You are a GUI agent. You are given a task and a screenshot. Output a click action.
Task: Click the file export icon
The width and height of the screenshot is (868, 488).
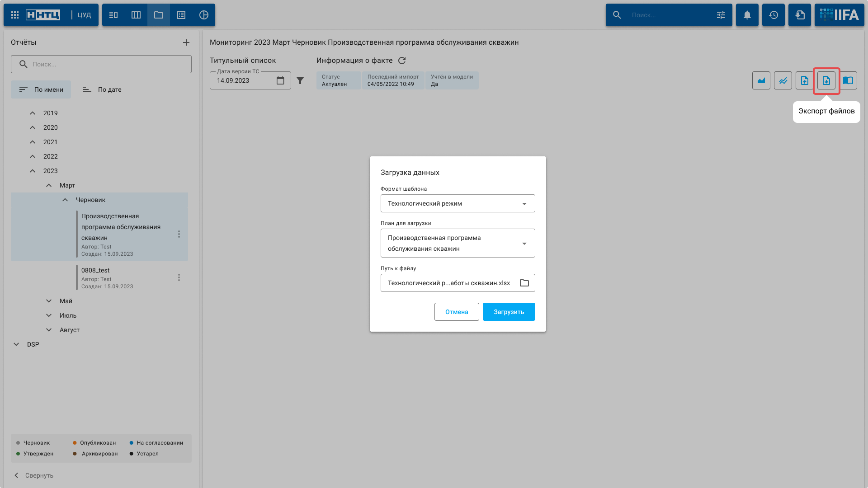(x=826, y=81)
